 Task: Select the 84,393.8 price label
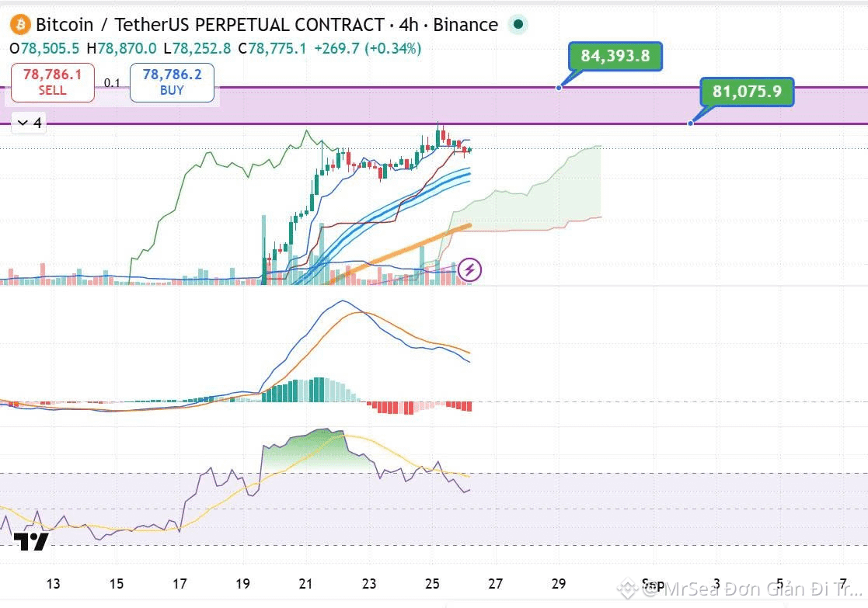click(615, 56)
